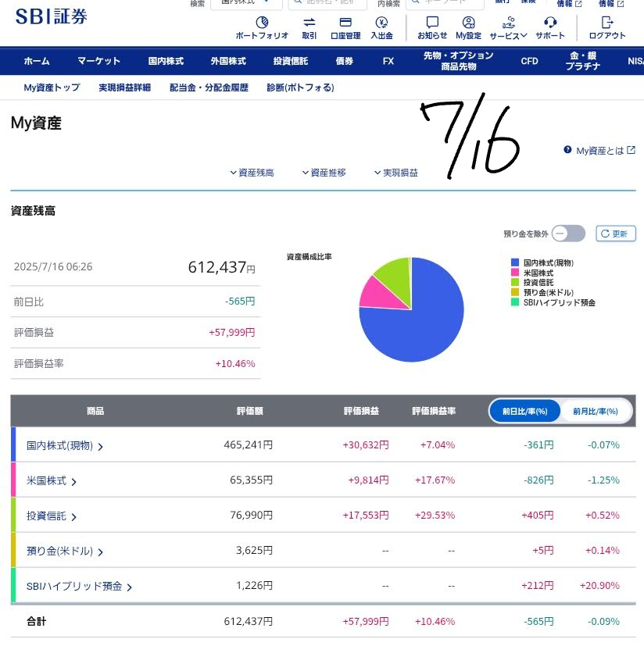Viewport: 644px width, 646px height.
Task: Open the お知らせ notification icon
Action: [432, 22]
